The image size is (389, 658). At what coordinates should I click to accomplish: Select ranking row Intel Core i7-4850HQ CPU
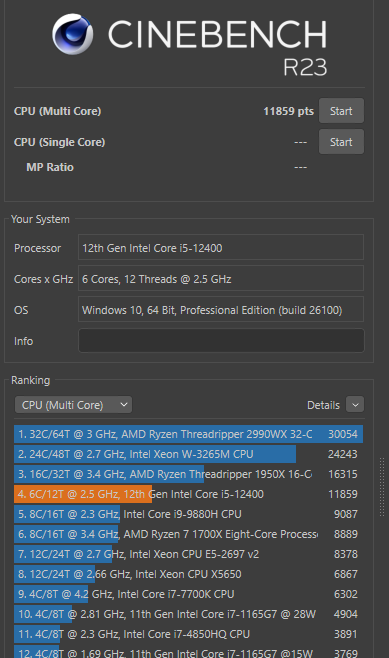point(188,634)
